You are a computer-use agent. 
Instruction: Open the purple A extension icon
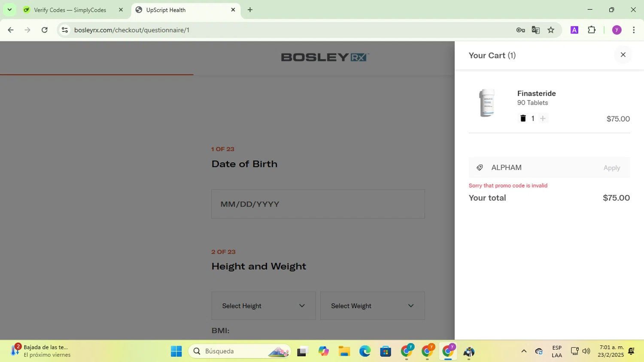574,30
